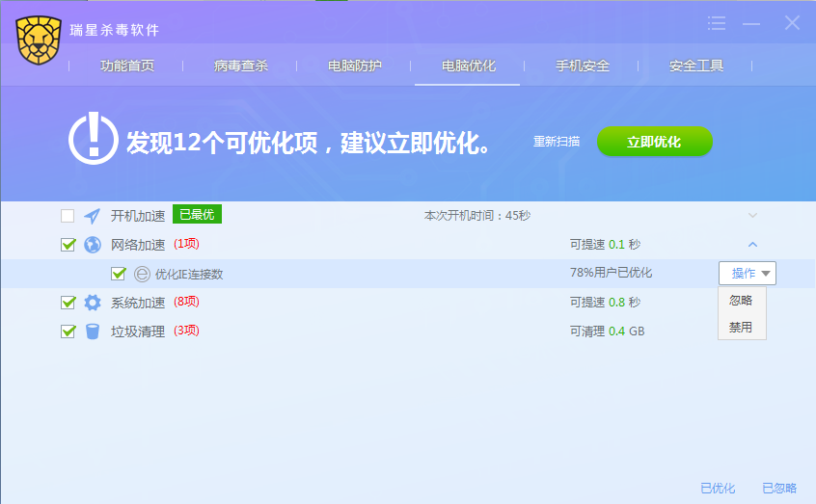Click the Rising lion shield logo
The image size is (816, 504).
pos(39,40)
